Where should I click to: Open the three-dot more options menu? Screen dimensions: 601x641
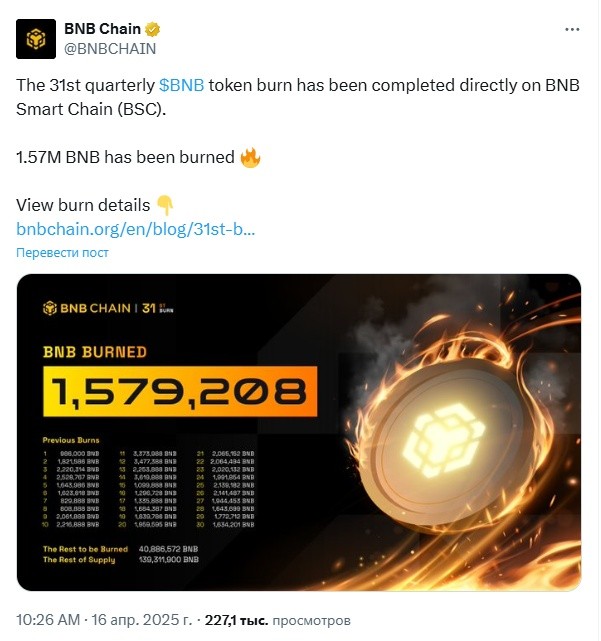click(x=572, y=29)
